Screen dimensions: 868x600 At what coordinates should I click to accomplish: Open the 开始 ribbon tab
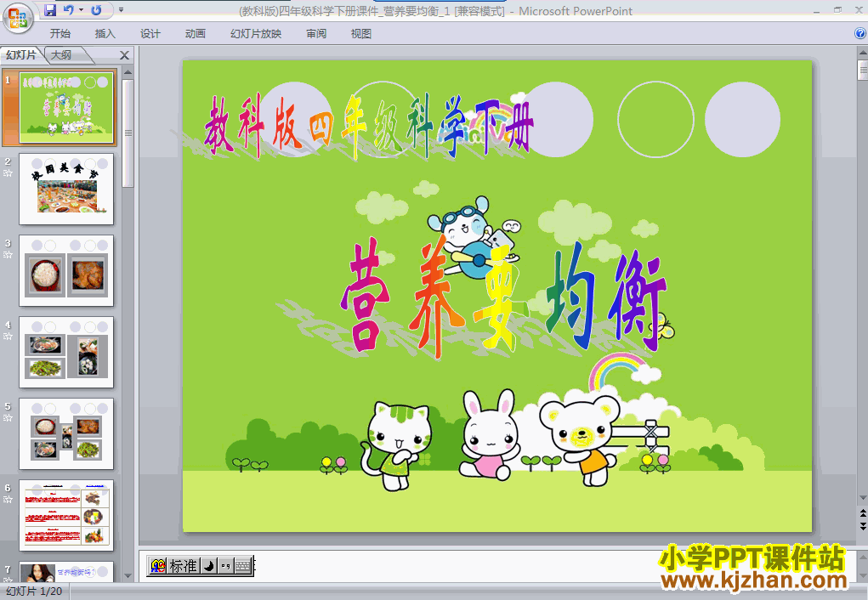60,34
